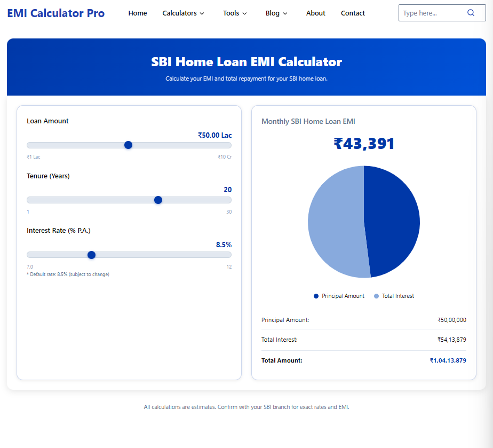The height and width of the screenshot is (448, 493).
Task: Click the ₹10 Cr loan amount label
Action: click(225, 156)
